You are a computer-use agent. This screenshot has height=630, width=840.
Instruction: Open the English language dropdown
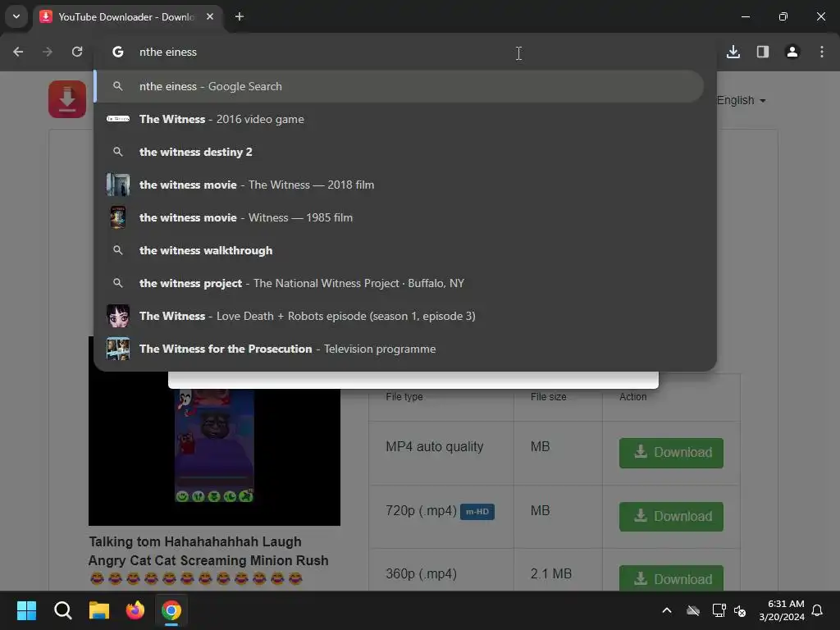[741, 101]
